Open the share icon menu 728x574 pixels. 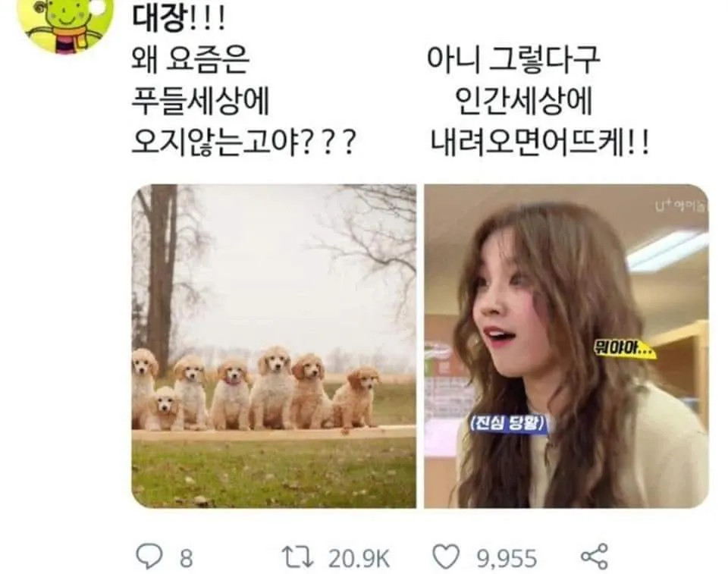point(595,557)
